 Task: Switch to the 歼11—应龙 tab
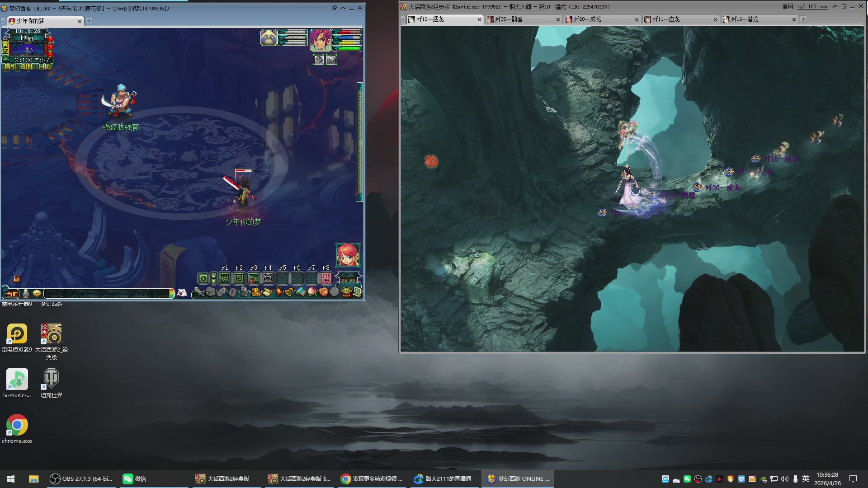681,19
